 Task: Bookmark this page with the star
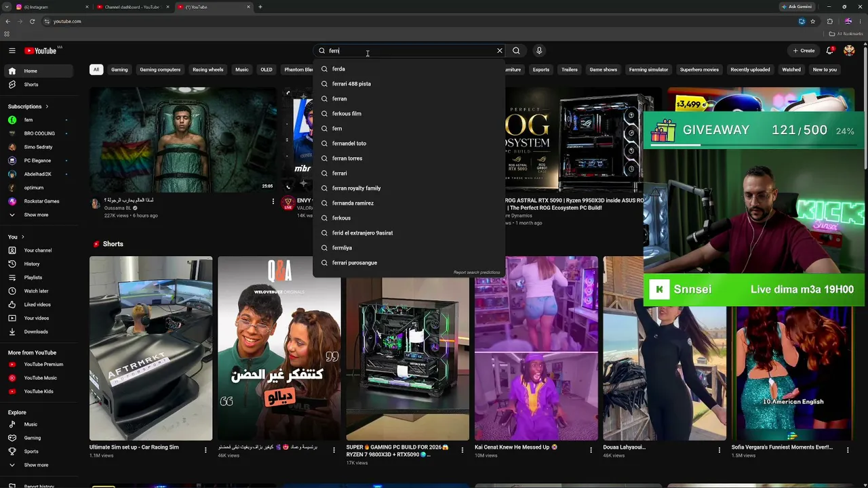click(812, 21)
